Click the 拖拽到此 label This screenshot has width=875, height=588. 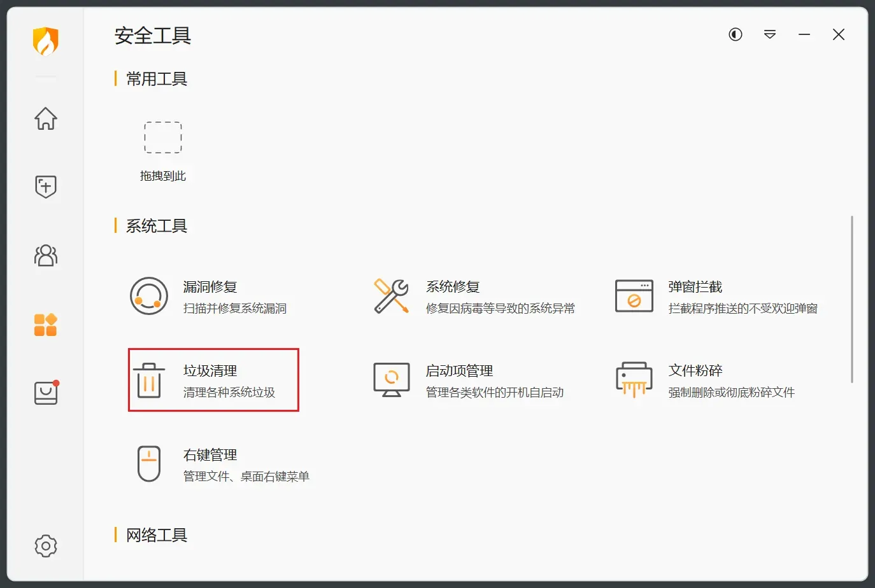click(163, 176)
